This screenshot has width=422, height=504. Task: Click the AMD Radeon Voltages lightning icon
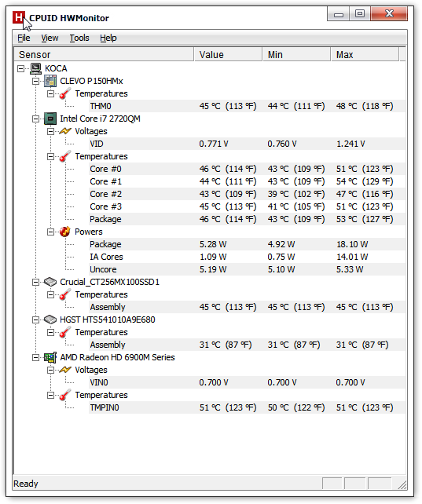(65, 370)
